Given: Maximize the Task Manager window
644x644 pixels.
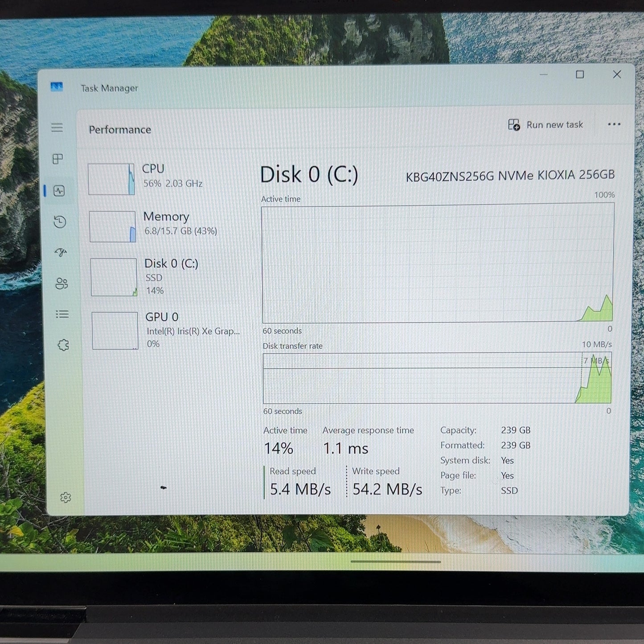Looking at the screenshot, I should (580, 74).
